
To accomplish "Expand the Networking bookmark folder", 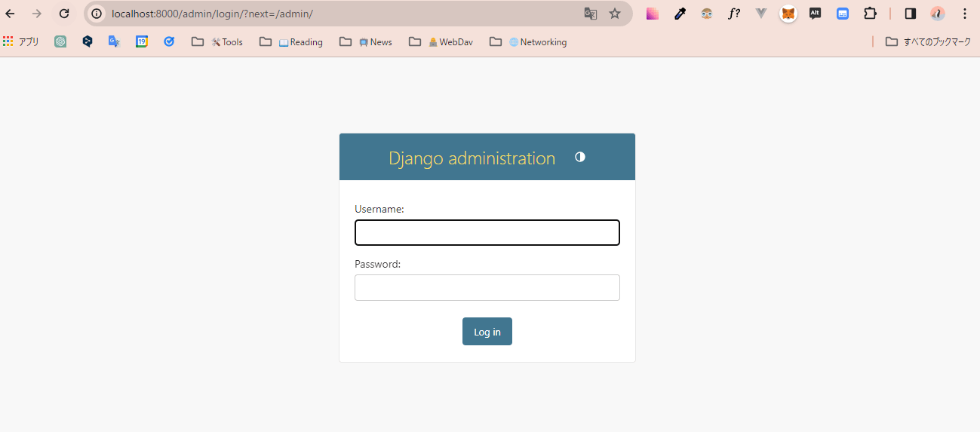I will pos(528,42).
